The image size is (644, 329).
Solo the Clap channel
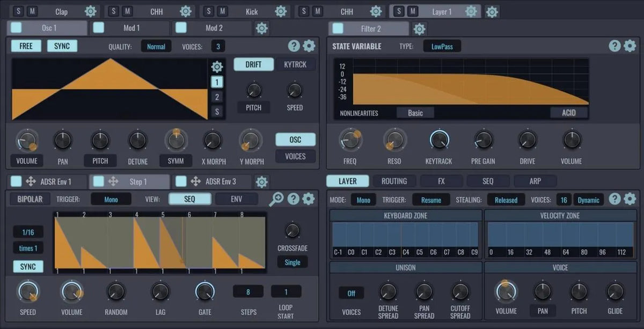pos(18,10)
